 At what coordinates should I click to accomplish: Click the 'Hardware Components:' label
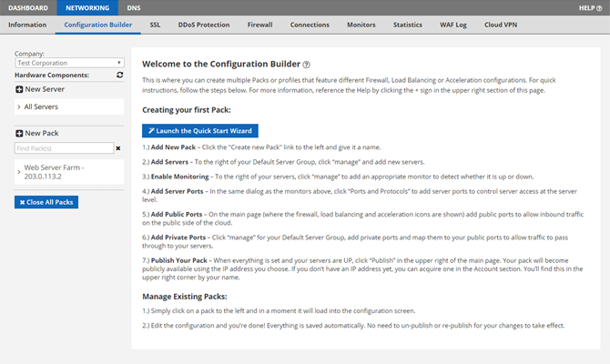click(52, 75)
